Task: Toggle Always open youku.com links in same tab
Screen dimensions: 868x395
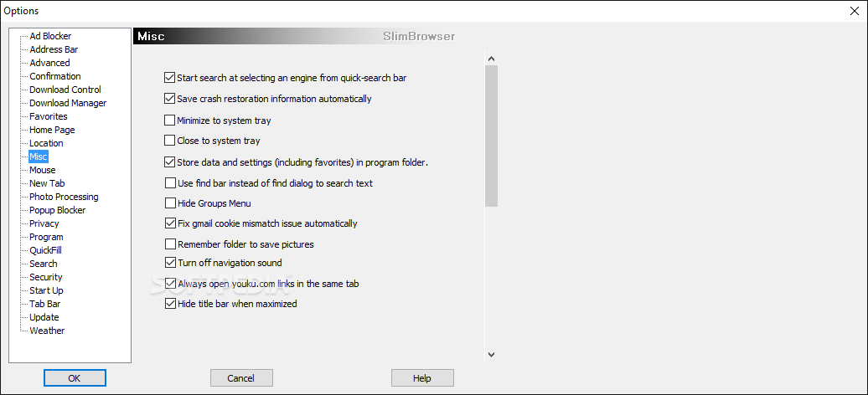Action: 171,283
